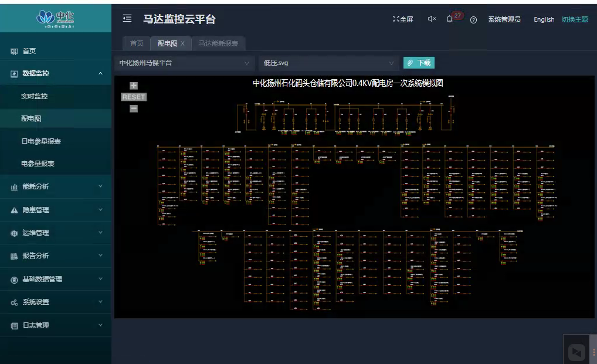Open the 中化扬州马保平台 dropdown
The width and height of the screenshot is (597, 364).
tap(184, 63)
